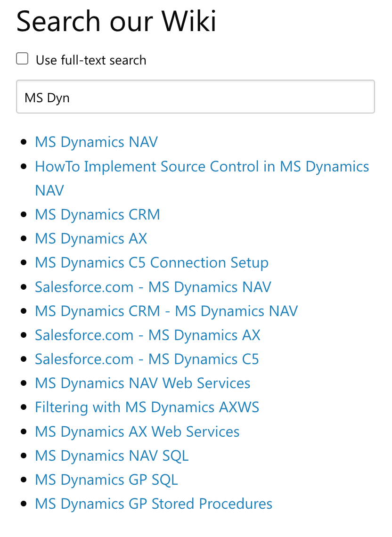This screenshot has height=537, width=392.
Task: Open MS Dynamics GP SQL link
Action: (x=106, y=480)
